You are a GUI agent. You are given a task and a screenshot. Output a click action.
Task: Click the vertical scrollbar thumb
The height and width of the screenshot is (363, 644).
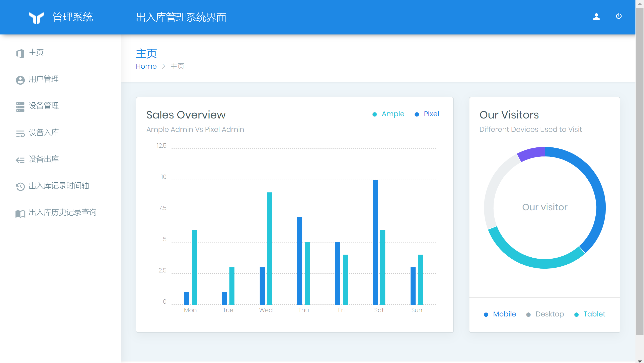(639, 172)
